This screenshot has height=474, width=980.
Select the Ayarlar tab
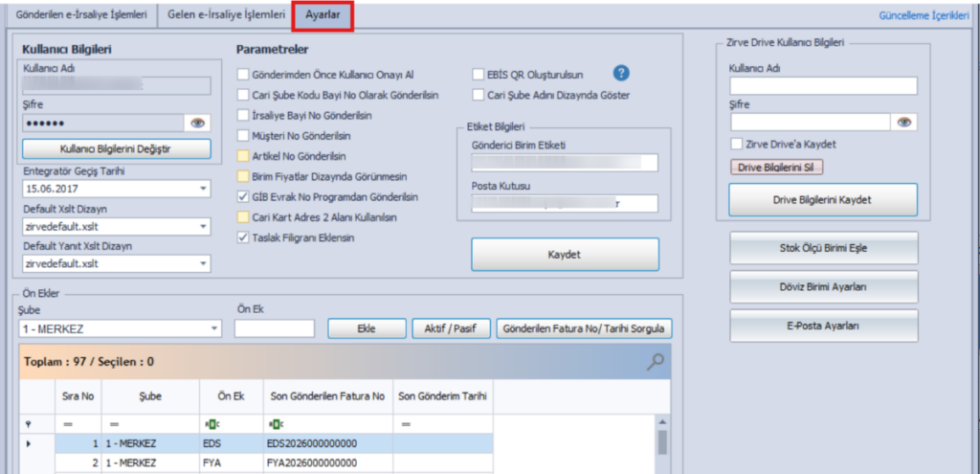pos(323,15)
